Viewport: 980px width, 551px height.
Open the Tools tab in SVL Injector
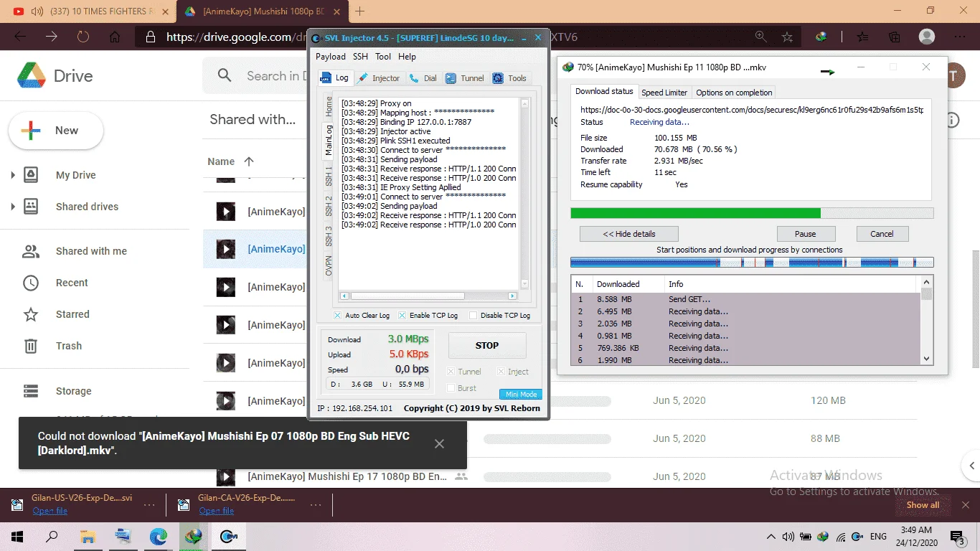point(510,78)
